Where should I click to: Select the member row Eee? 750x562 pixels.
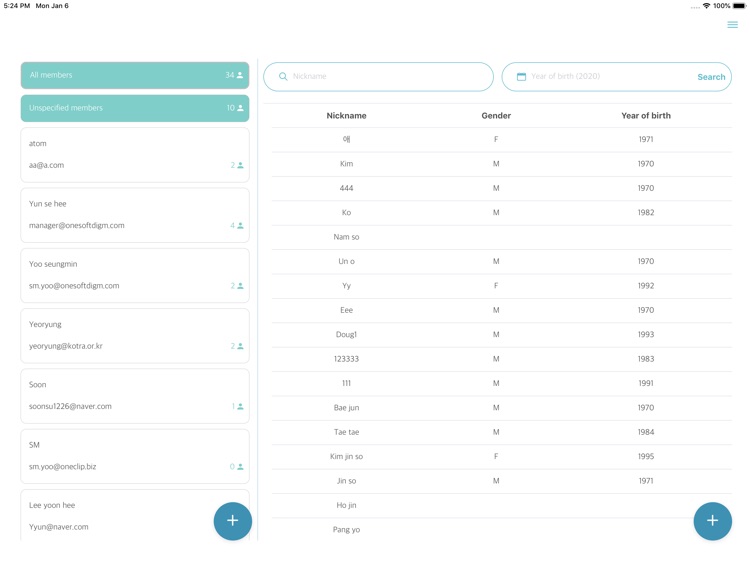(502, 310)
